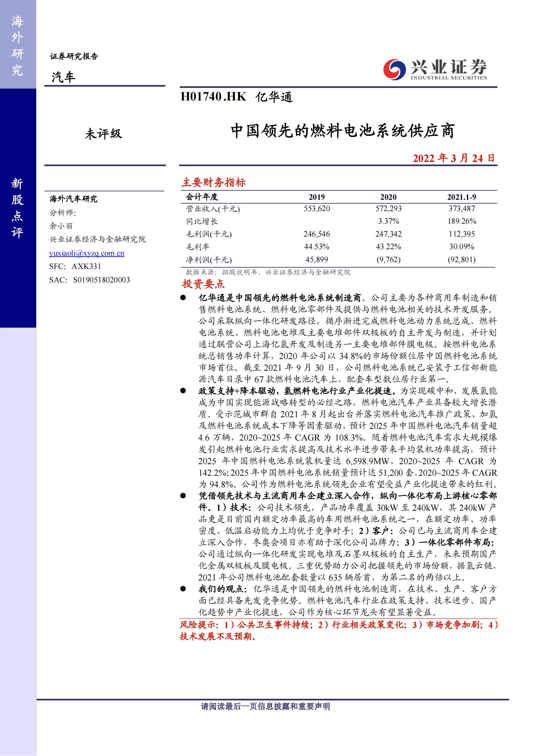Click the 2019 revenue value 553,620
The image size is (535, 756).
coord(317,208)
